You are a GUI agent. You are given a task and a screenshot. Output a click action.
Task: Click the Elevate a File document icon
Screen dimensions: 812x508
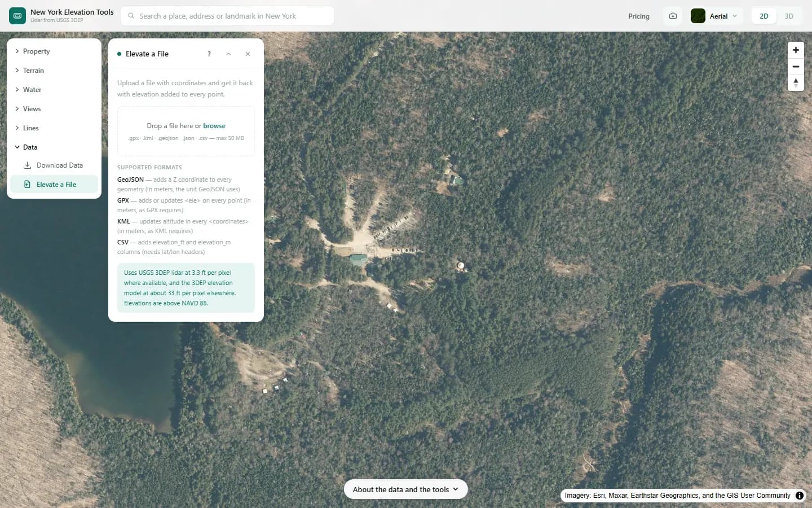(x=27, y=185)
